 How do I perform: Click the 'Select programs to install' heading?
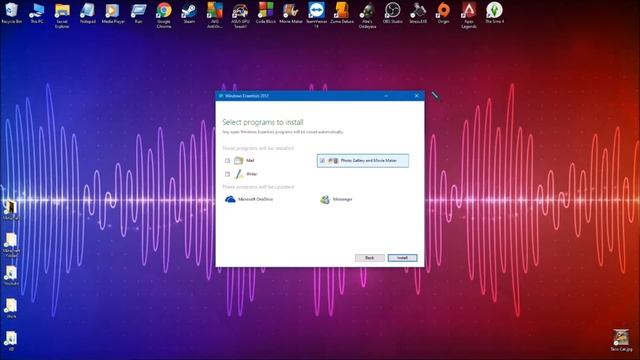coord(263,122)
